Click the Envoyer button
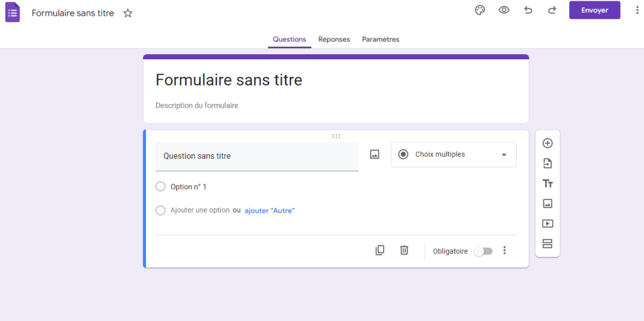644x321 pixels. (x=595, y=10)
